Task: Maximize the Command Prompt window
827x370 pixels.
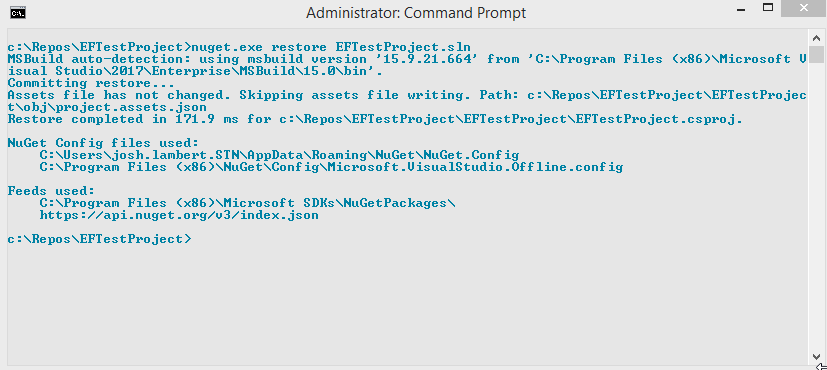Action: pyautogui.click(x=768, y=7)
